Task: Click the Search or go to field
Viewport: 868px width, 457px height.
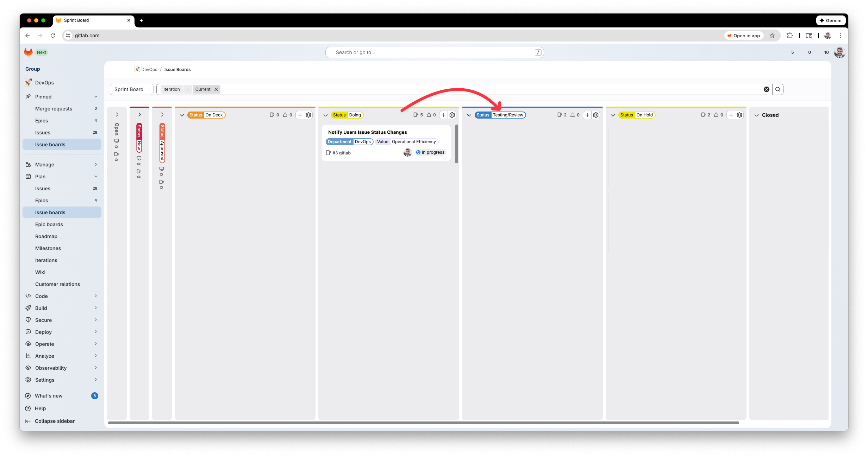Action: click(x=434, y=52)
